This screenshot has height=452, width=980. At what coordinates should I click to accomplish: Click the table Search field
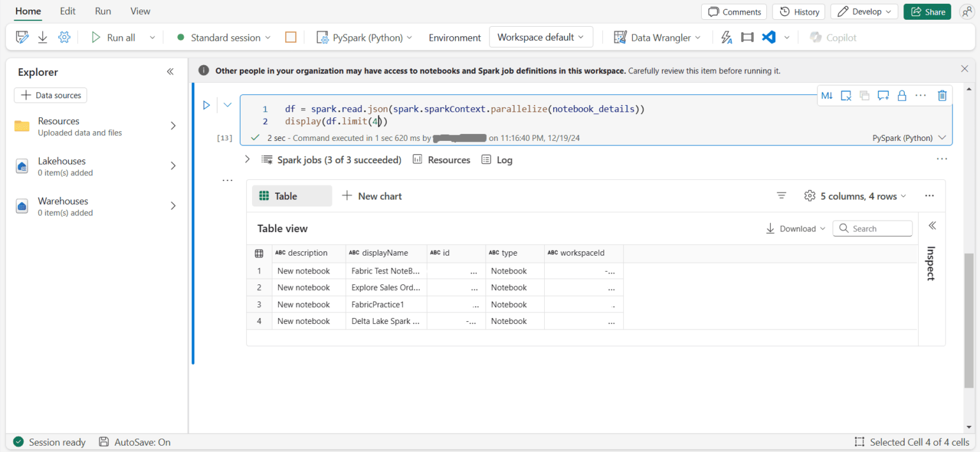click(x=873, y=228)
